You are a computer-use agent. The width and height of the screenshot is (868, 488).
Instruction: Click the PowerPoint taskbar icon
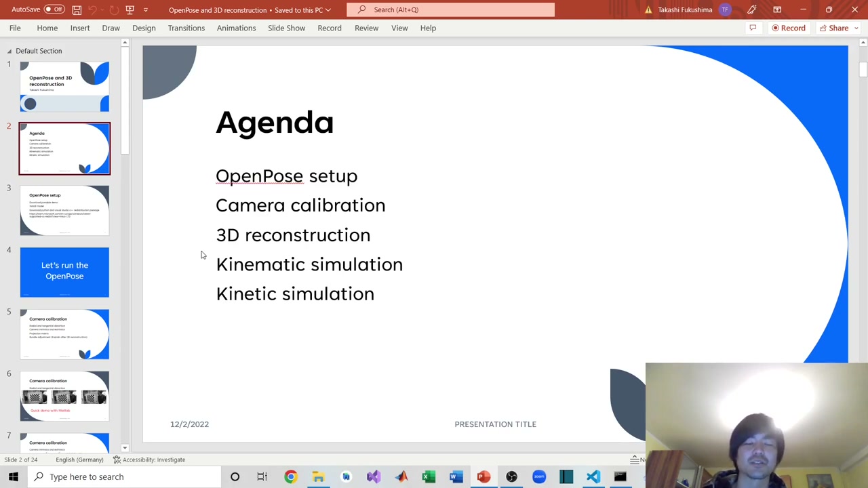tap(484, 476)
